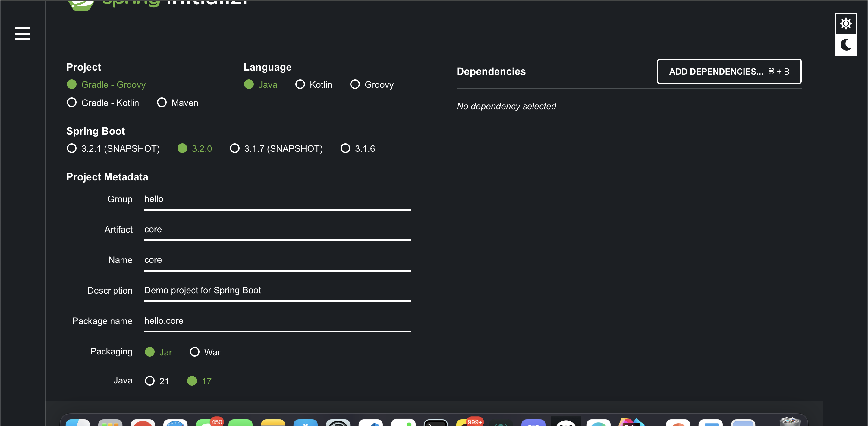Screen dimensions: 868x426
Task: Set packaging to Jar
Action: click(x=158, y=352)
